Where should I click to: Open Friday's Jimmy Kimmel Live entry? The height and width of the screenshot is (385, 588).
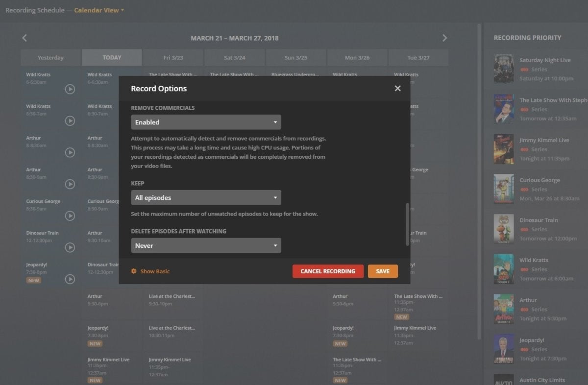[x=173, y=367]
